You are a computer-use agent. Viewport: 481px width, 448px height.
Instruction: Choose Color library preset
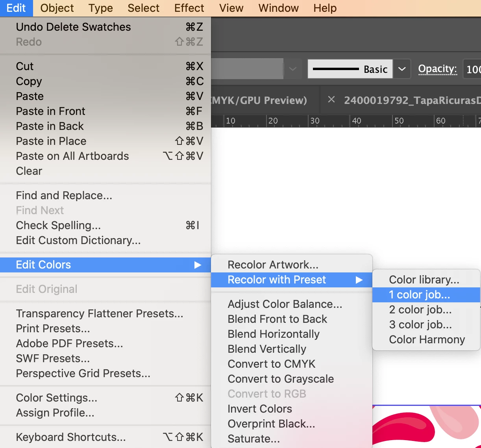tap(426, 280)
